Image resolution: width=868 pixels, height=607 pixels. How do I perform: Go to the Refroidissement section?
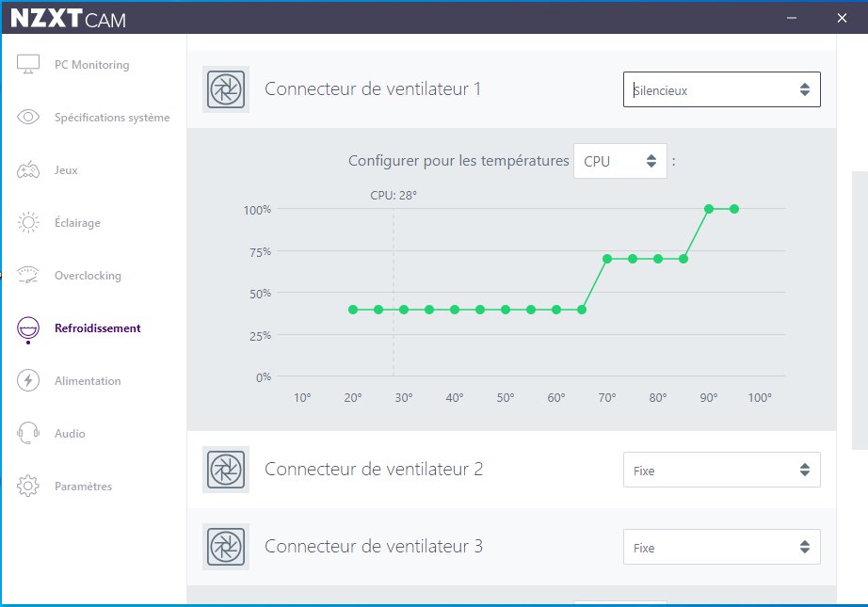click(97, 328)
